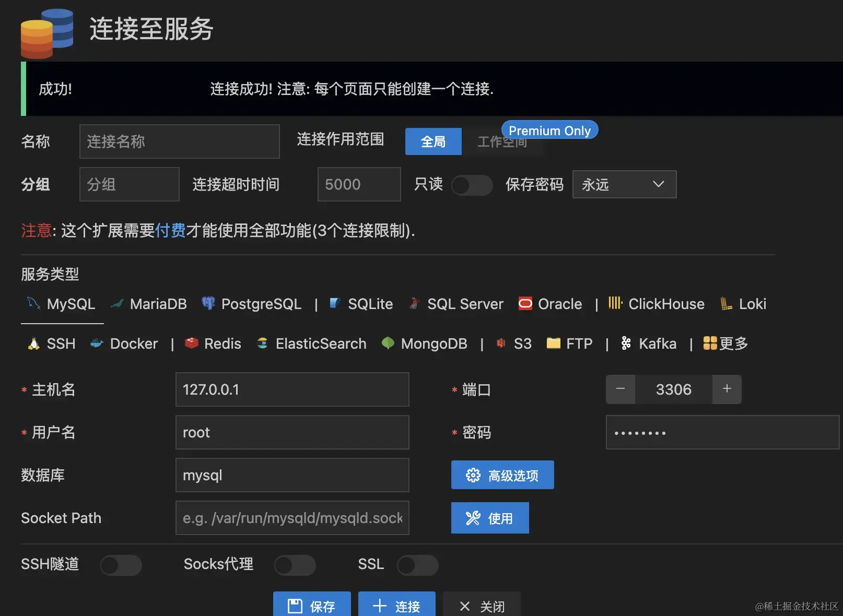Click the Redis red cube icon
Viewport: 843px width, 616px height.
click(x=192, y=343)
